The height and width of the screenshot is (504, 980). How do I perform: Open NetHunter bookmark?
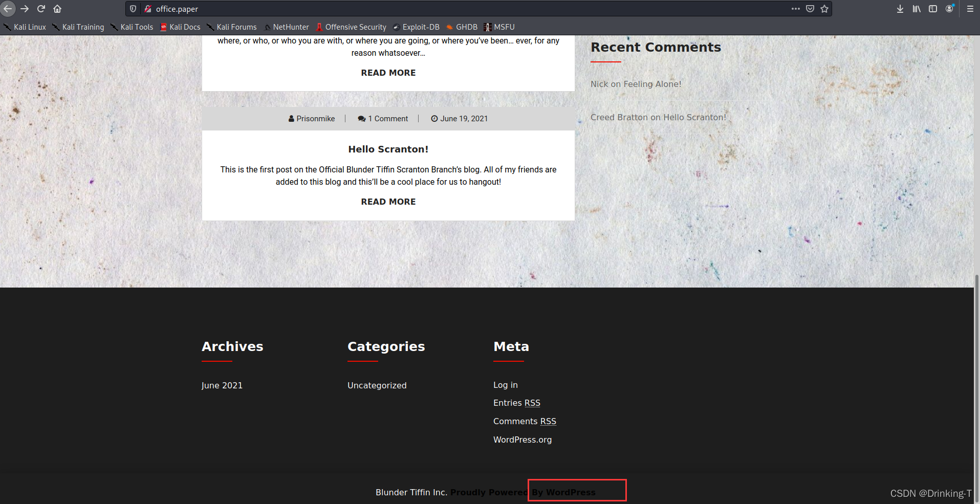coord(286,27)
